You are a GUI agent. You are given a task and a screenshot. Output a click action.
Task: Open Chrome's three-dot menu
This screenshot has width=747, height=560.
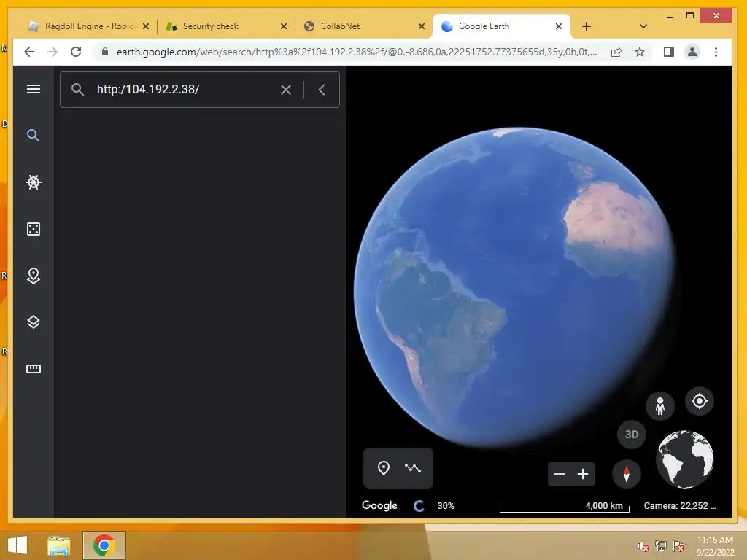(716, 52)
